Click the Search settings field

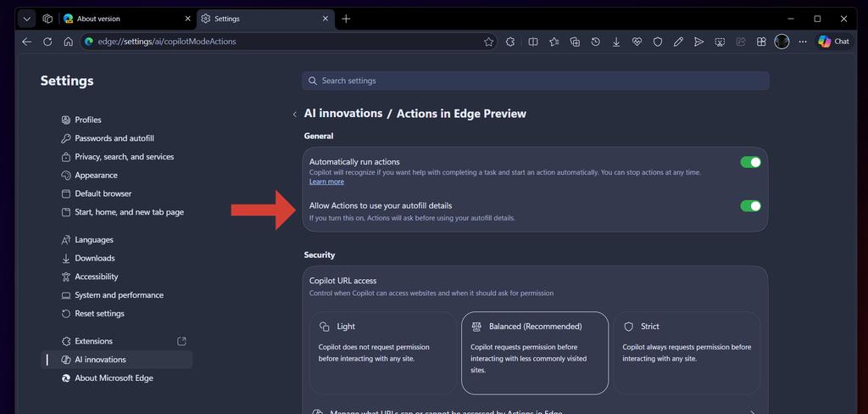536,81
